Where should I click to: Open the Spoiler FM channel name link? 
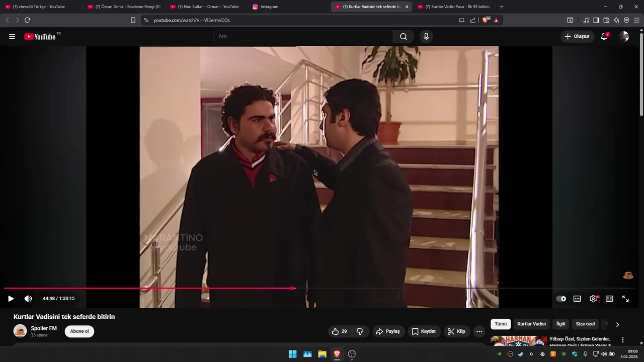coord(44,328)
